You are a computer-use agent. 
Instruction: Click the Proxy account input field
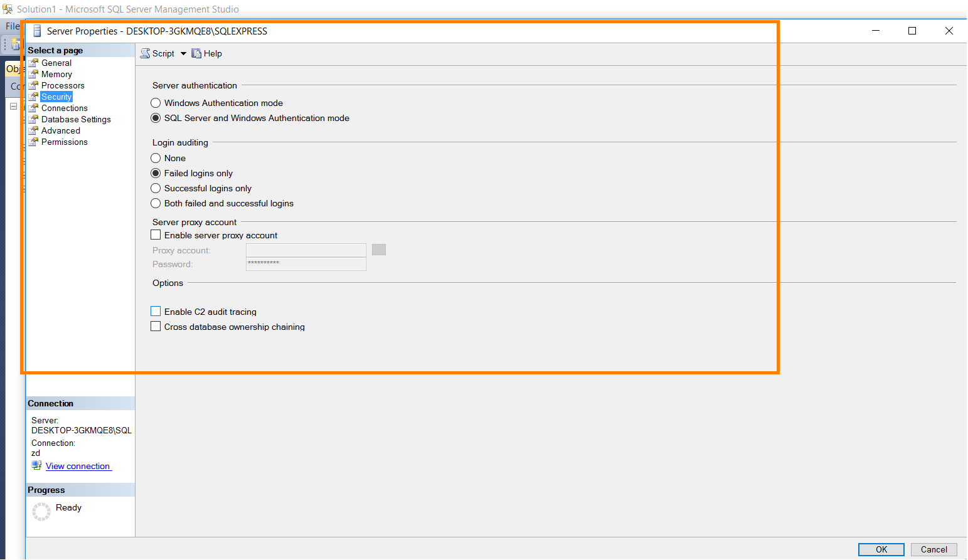[x=306, y=250]
